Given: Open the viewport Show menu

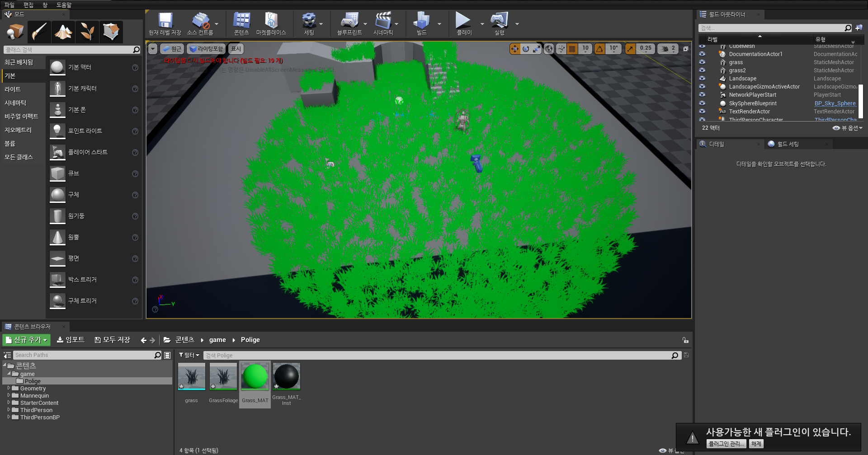Looking at the screenshot, I should (x=236, y=49).
